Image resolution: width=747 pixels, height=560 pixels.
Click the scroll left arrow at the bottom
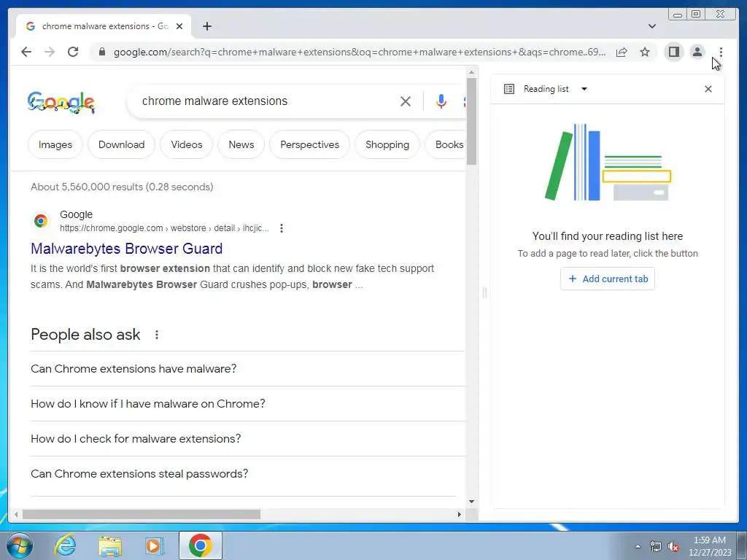pos(16,515)
